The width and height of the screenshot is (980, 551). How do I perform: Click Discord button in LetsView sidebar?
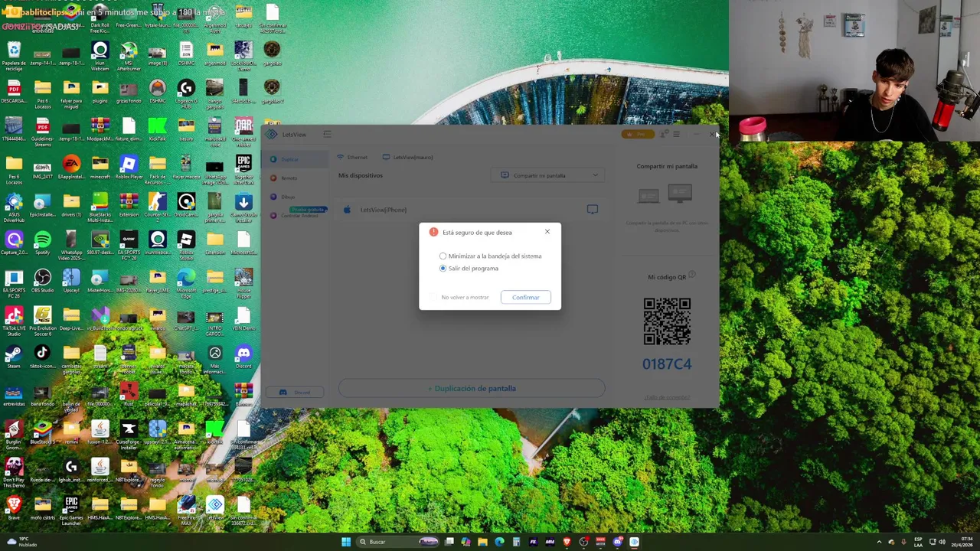click(x=296, y=393)
